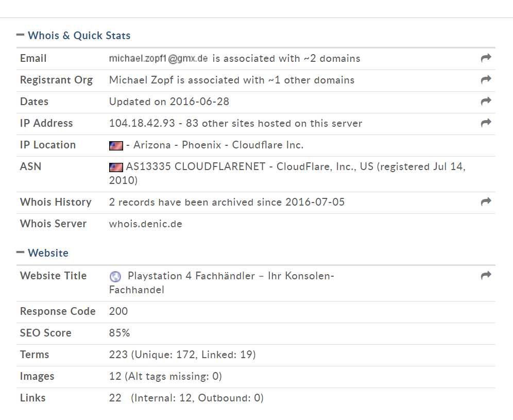The height and width of the screenshot is (420, 513).
Task: Click the email address michael.zopf1@gmx.de
Action: [x=158, y=58]
